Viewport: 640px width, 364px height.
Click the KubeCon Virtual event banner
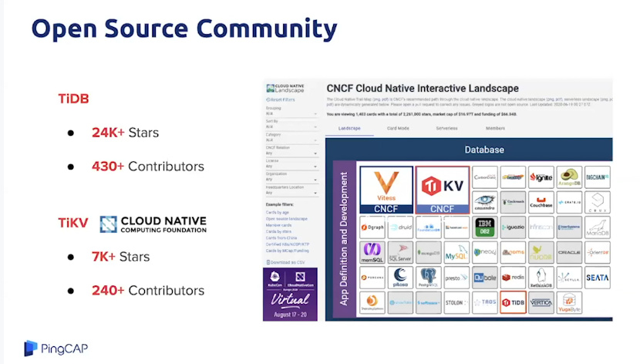(290, 294)
